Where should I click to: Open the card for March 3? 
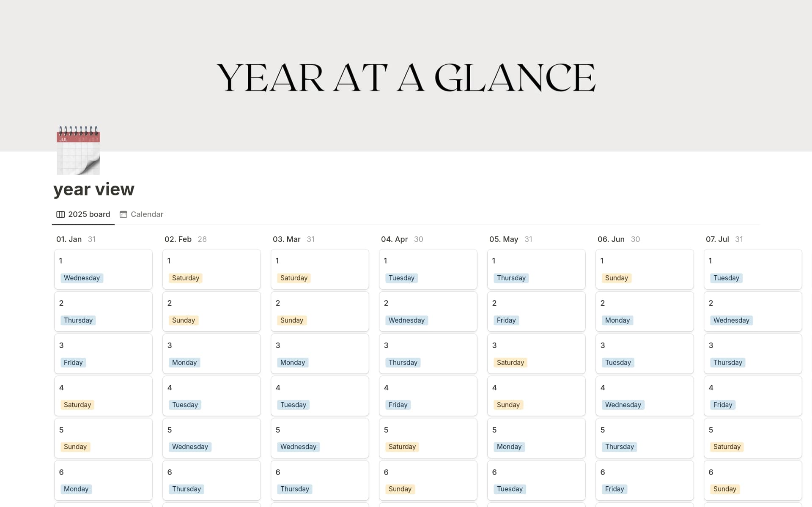click(320, 354)
